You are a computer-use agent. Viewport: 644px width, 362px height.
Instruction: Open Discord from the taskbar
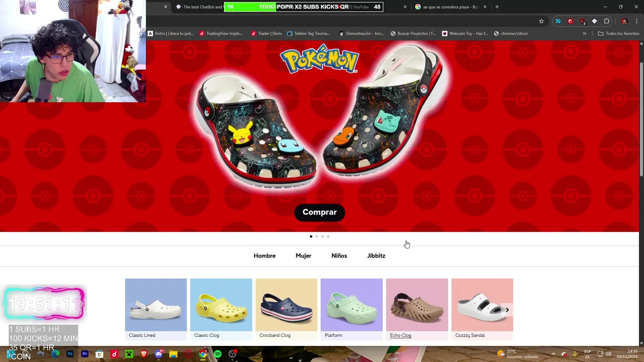(158, 354)
